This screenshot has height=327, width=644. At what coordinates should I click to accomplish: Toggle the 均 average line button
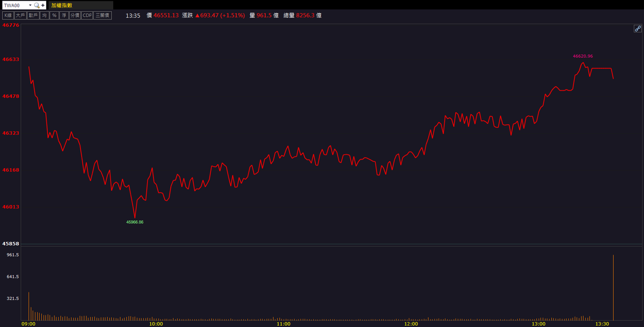pyautogui.click(x=45, y=15)
